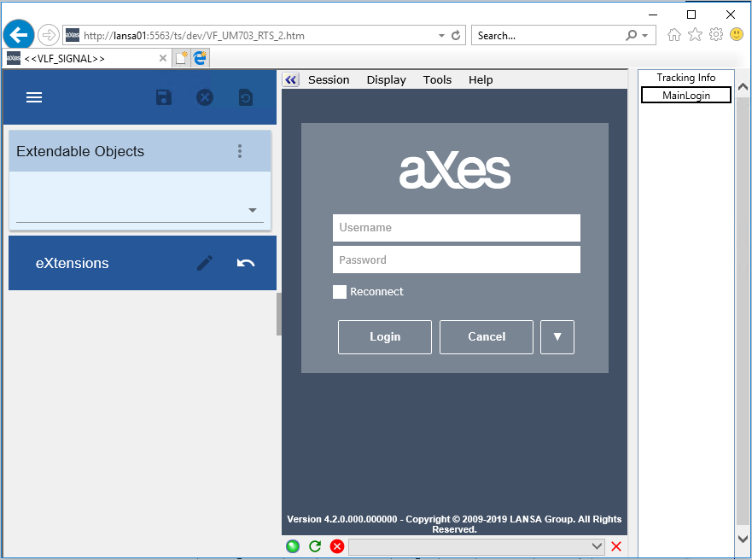Open the hamburger menu in the blue header

34,97
